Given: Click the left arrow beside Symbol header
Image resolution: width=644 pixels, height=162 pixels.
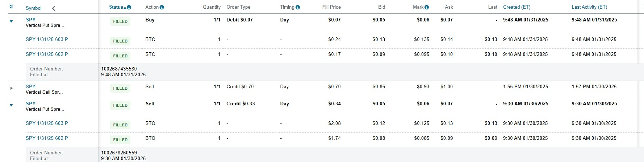Looking at the screenshot, I should [x=54, y=8].
